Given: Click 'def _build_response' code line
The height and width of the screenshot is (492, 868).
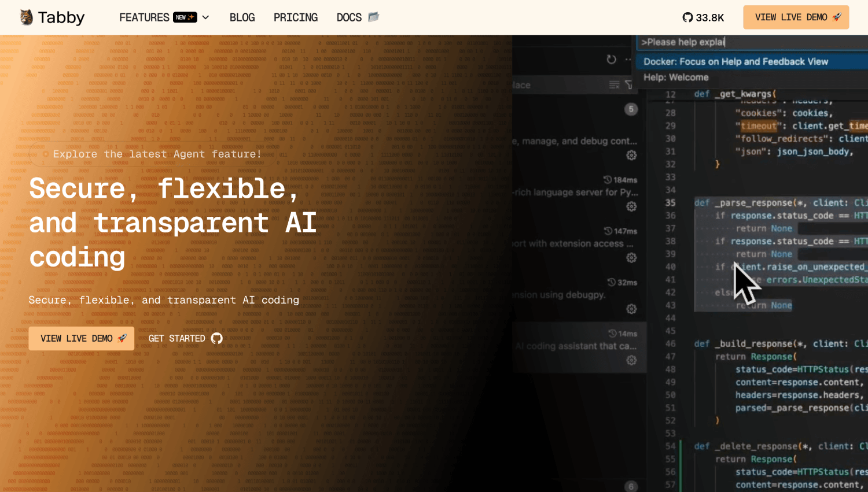Looking at the screenshot, I should 781,343.
